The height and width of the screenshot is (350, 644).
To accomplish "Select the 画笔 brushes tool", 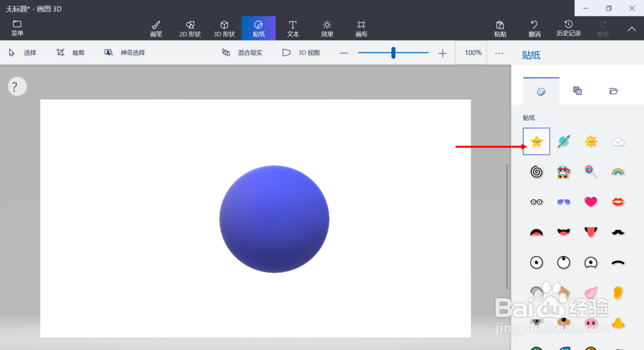I will 156,28.
